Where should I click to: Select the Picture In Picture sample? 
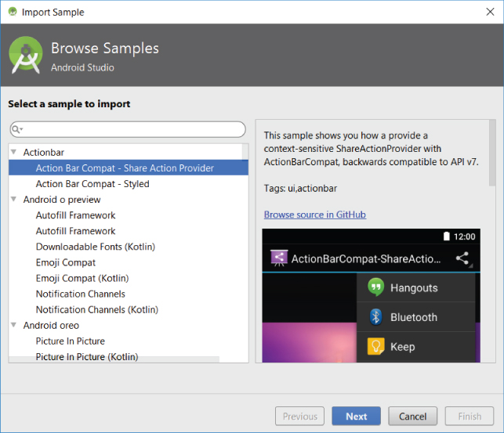pyautogui.click(x=70, y=341)
